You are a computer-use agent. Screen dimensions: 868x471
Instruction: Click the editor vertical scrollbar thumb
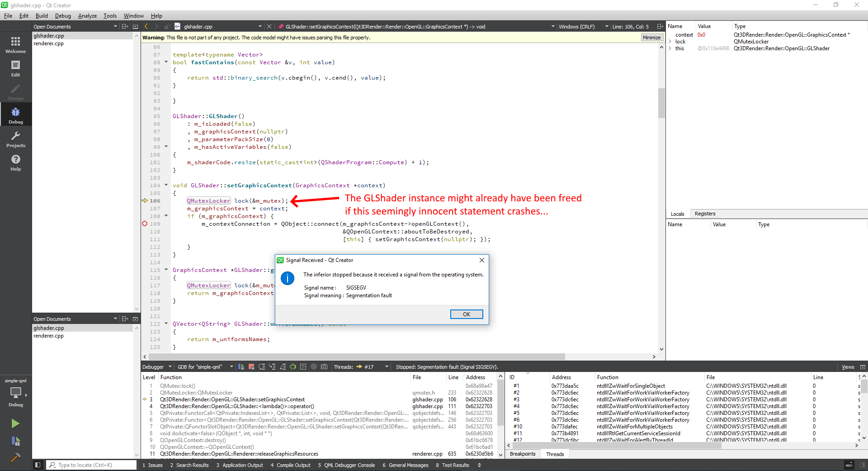pyautogui.click(x=661, y=103)
